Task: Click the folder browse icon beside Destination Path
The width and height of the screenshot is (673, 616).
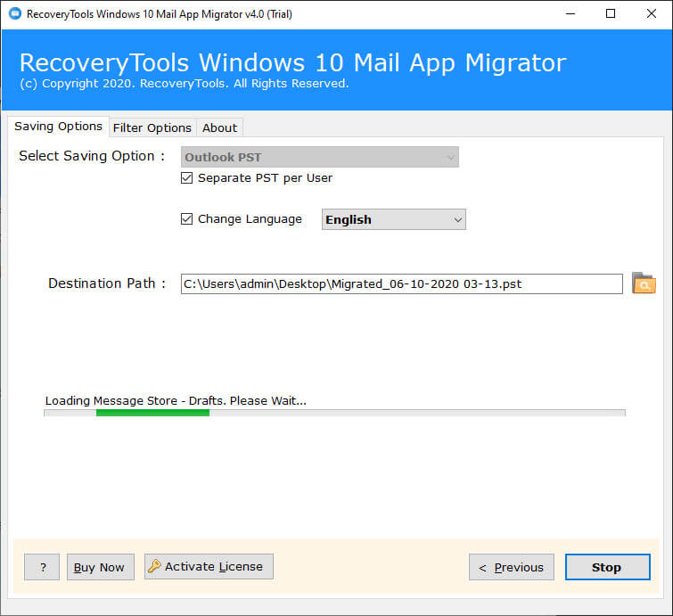Action: coord(644,283)
